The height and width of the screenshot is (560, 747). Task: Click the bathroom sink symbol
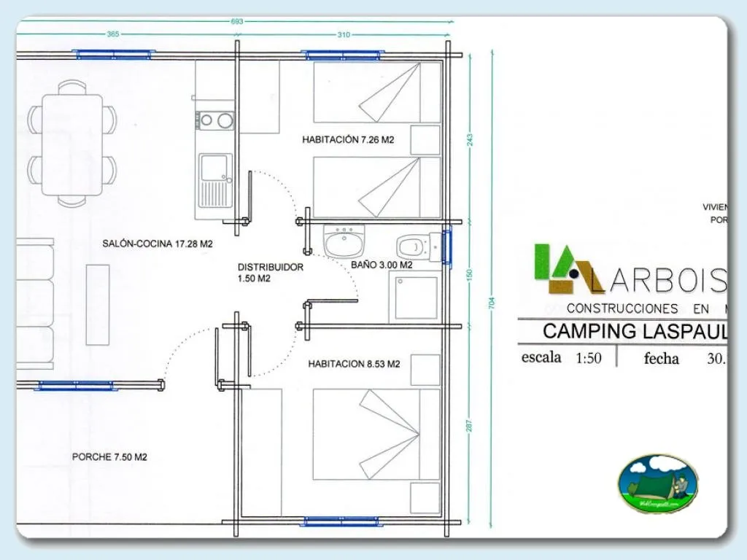pos(344,241)
